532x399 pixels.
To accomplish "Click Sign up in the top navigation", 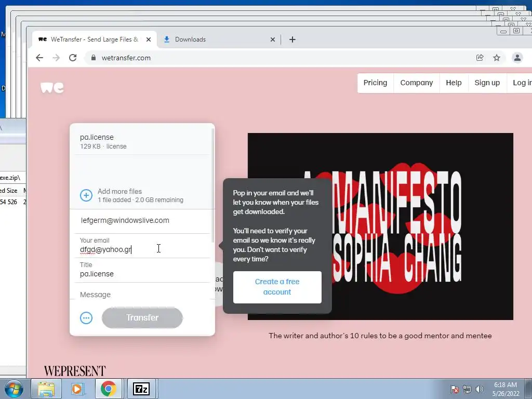I will tap(487, 83).
